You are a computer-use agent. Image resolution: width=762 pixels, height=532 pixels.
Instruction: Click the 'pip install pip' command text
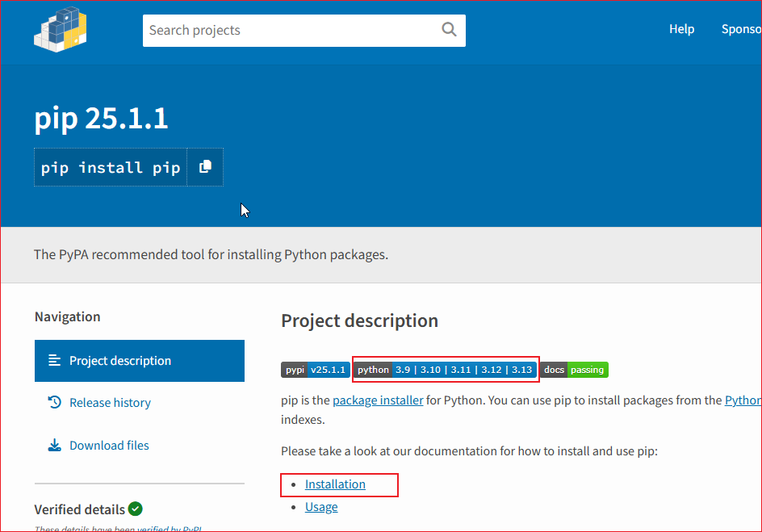tap(111, 168)
